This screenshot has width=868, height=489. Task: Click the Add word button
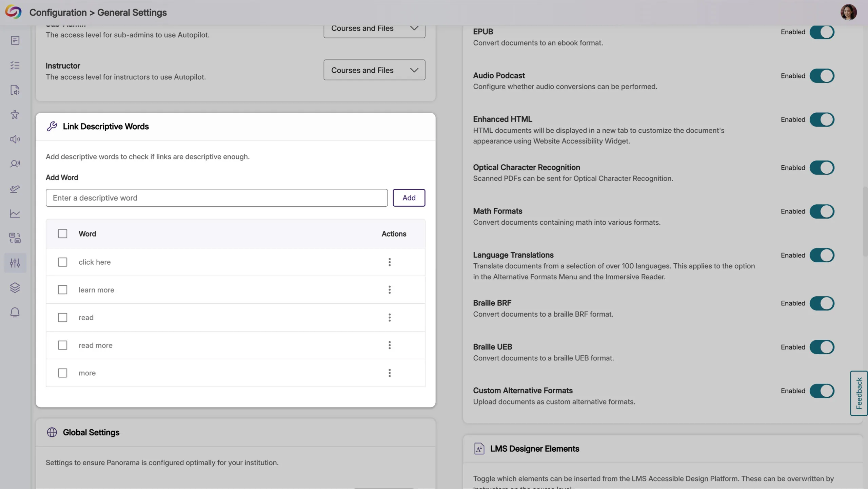(x=409, y=198)
